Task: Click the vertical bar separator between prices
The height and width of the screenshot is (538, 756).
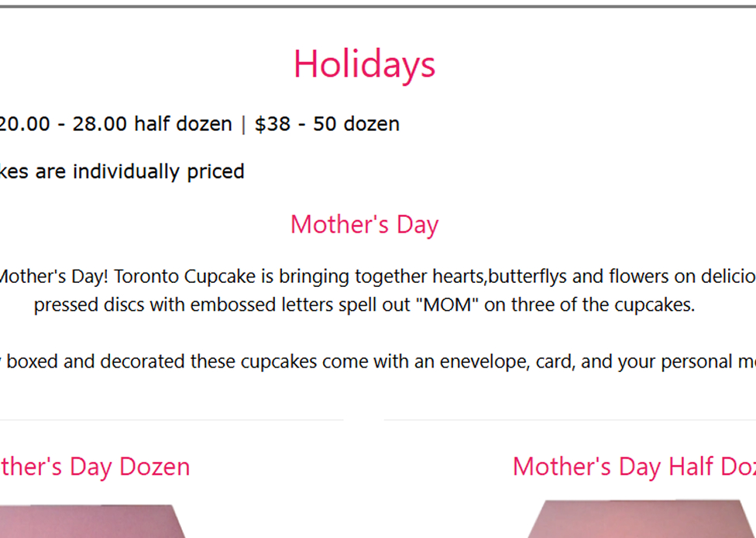Action: coord(243,124)
